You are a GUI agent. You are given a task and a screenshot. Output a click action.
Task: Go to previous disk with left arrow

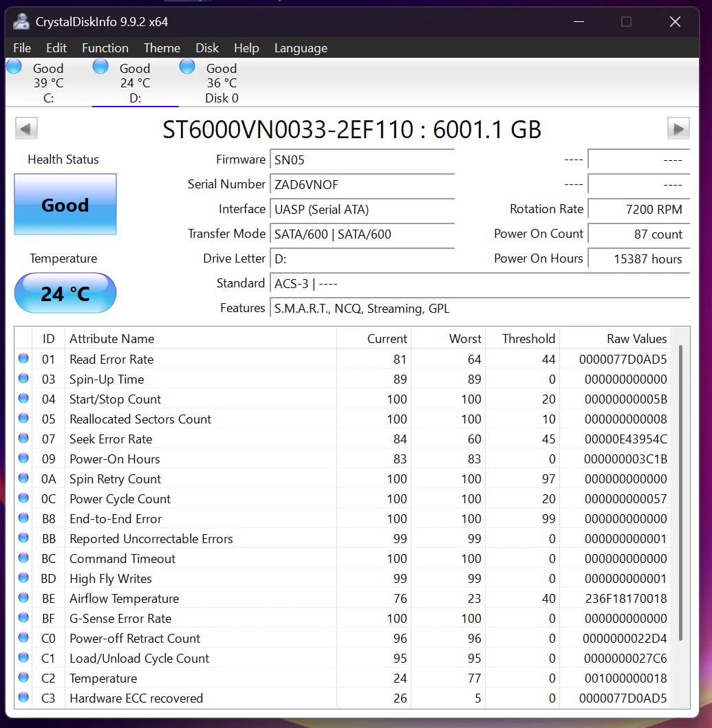click(x=26, y=129)
